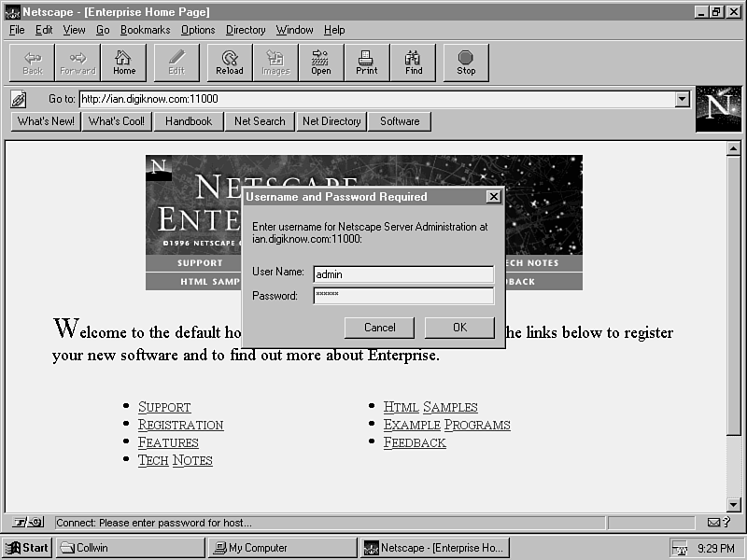747x560 pixels.
Task: Confirm login with the OK button
Action: pos(459,328)
